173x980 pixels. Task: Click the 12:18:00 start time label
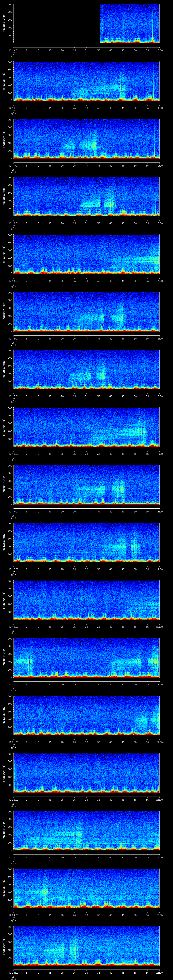14,569
